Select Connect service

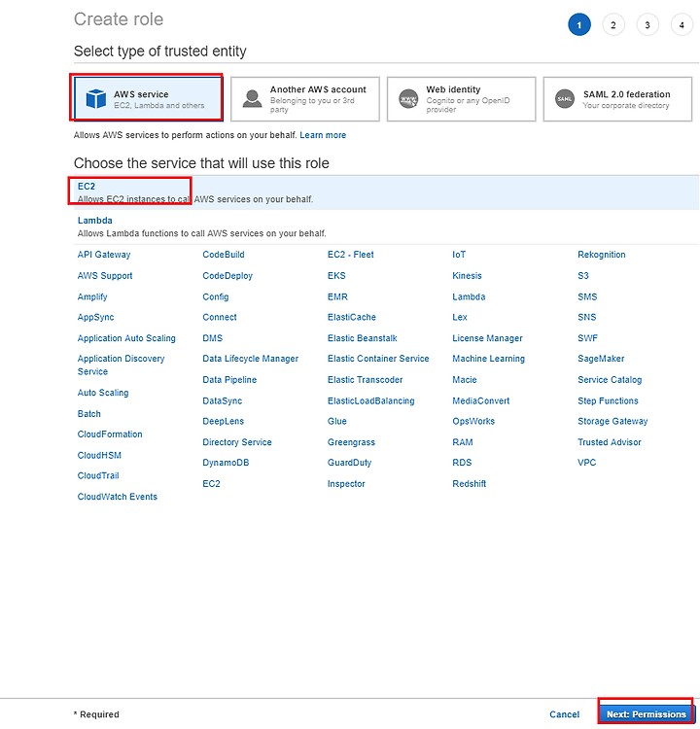(x=220, y=317)
